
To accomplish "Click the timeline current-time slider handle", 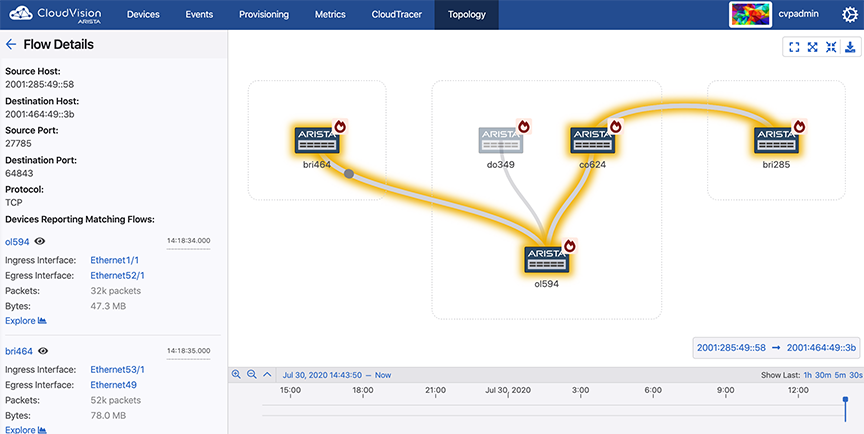I will point(845,400).
